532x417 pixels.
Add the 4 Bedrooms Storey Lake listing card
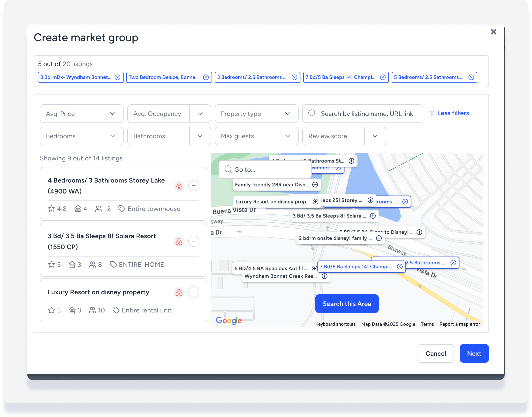pyautogui.click(x=194, y=186)
